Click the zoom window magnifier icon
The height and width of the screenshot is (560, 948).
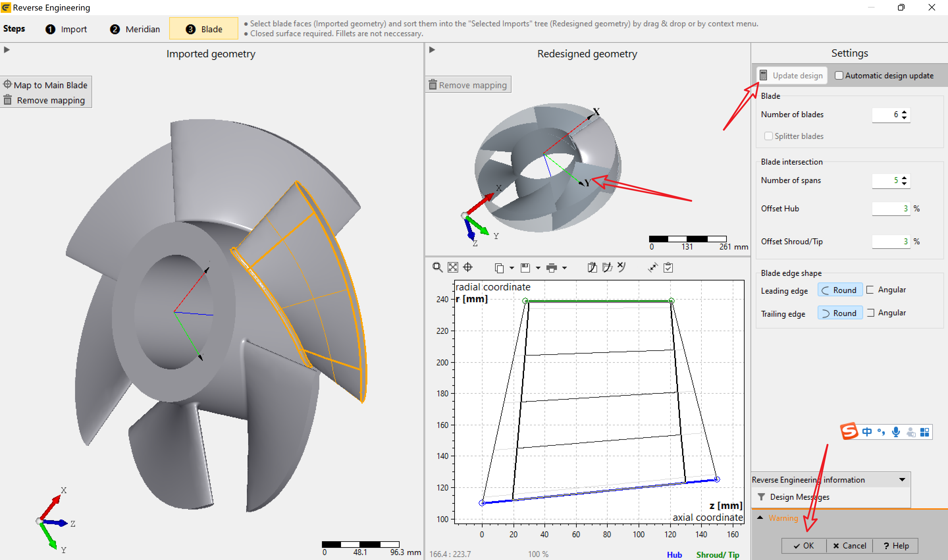tap(437, 268)
